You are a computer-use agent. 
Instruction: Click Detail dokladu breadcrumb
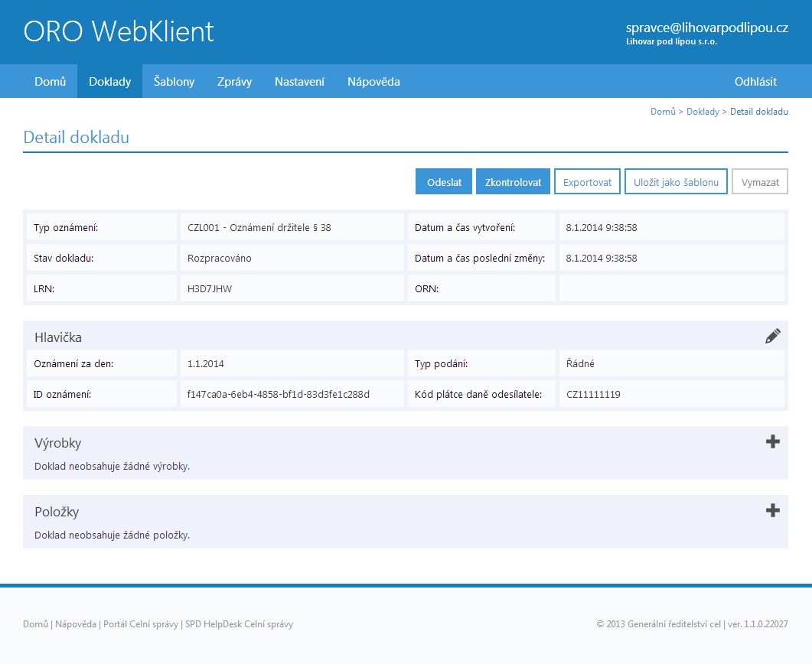758,112
